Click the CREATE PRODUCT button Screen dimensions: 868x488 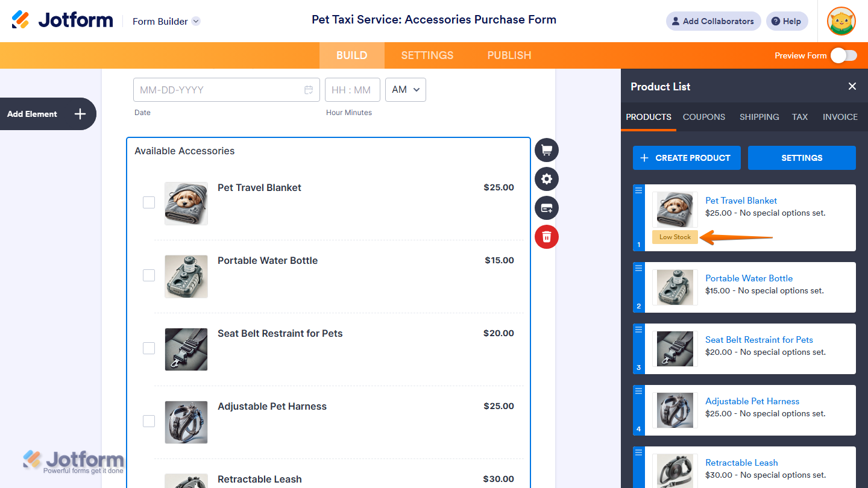pyautogui.click(x=687, y=158)
